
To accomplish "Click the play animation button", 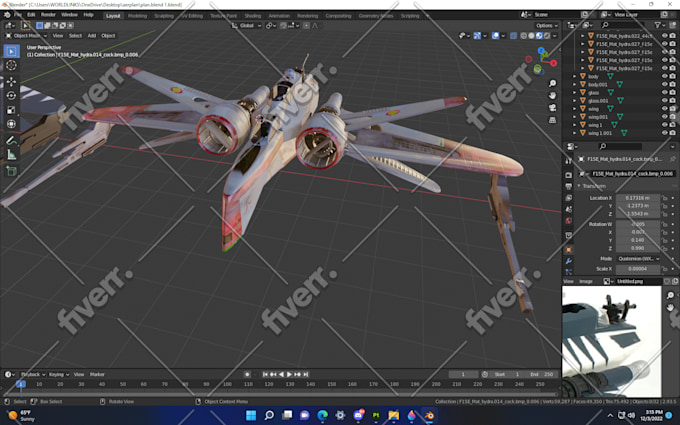I will [x=289, y=374].
